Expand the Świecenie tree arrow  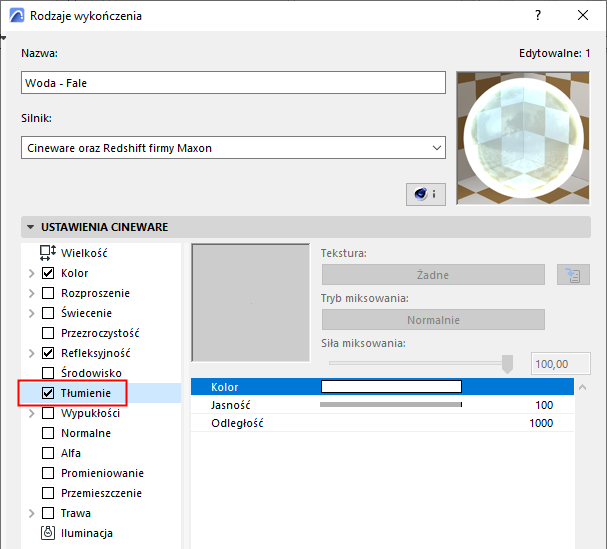(x=31, y=313)
